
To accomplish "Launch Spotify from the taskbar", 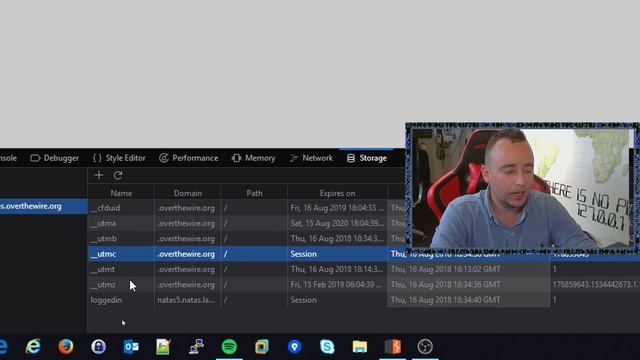I will 229,347.
